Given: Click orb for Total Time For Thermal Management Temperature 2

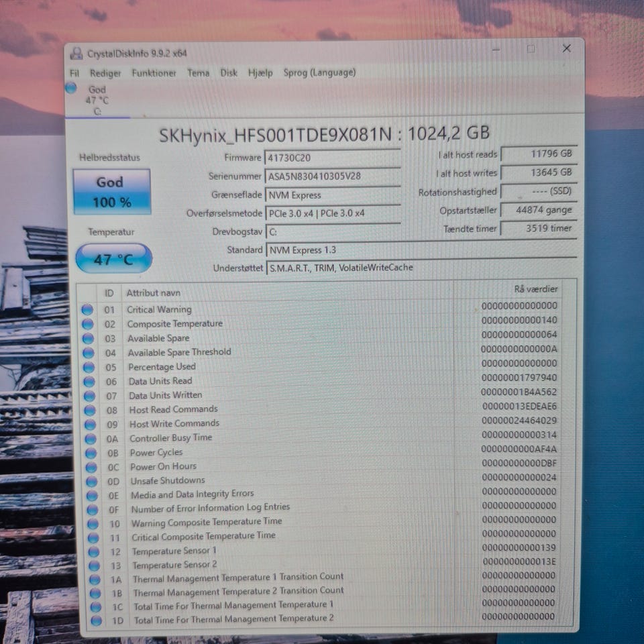Looking at the screenshot, I should pos(96,621).
